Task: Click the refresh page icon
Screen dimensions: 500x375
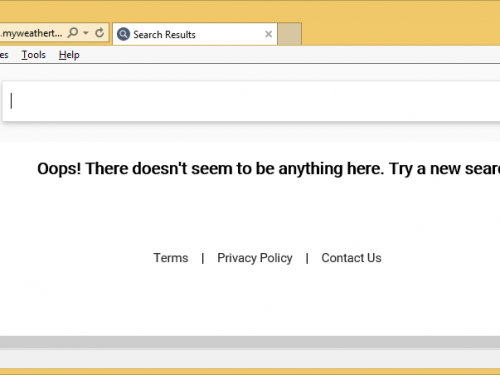Action: coord(99,33)
